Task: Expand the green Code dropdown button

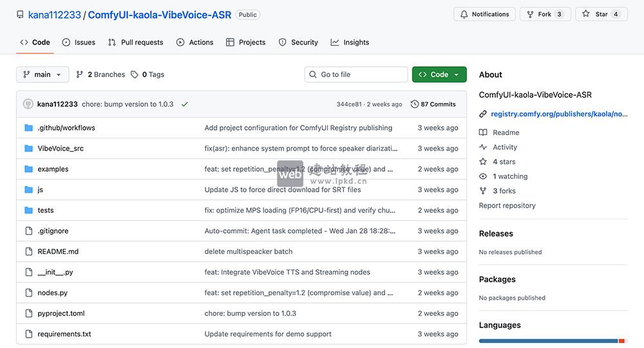Action: pos(439,74)
